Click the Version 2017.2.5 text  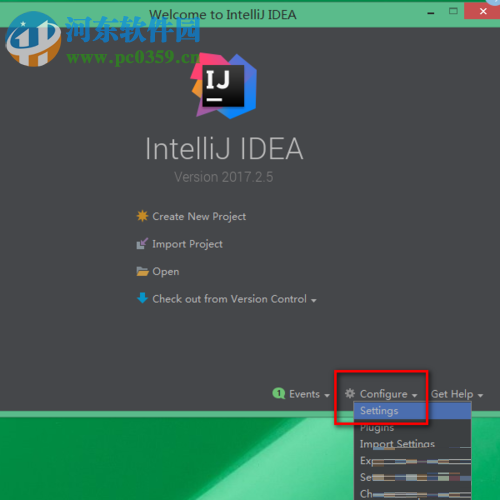click(224, 177)
